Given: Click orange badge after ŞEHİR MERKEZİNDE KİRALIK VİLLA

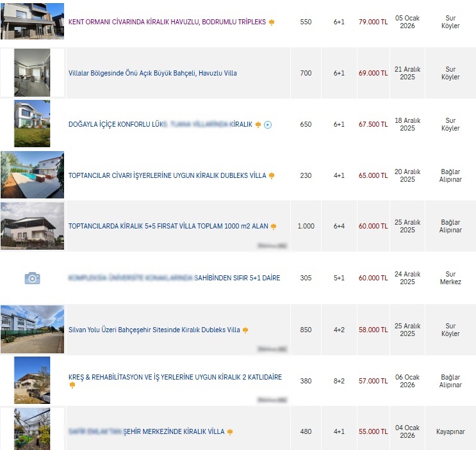Looking at the screenshot, I should [230, 432].
